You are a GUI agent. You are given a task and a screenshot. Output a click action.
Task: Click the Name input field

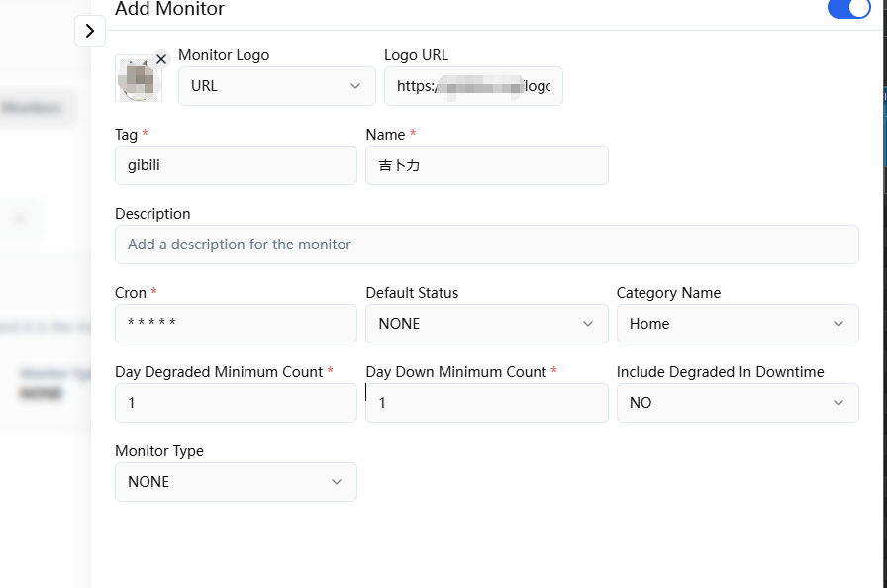click(487, 165)
